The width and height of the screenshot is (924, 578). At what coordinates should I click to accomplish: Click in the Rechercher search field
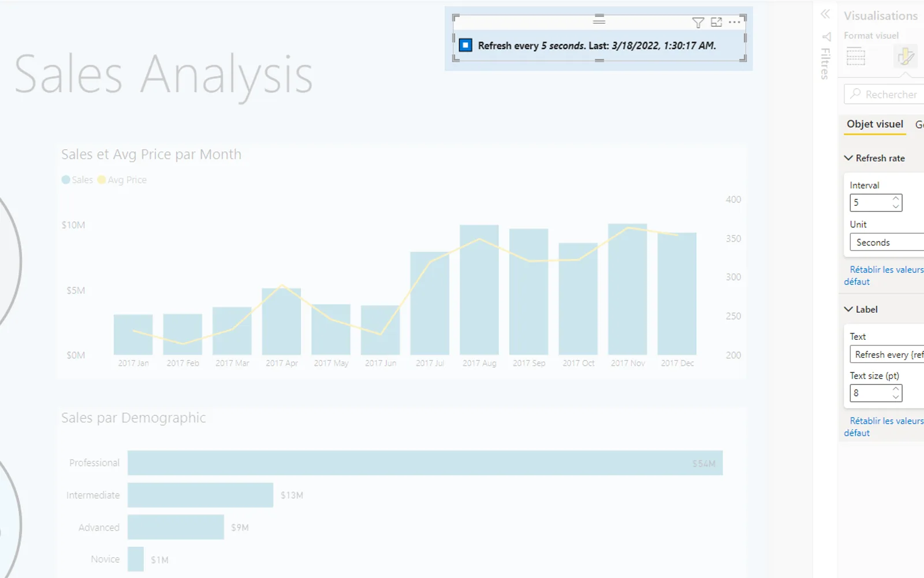tap(884, 94)
